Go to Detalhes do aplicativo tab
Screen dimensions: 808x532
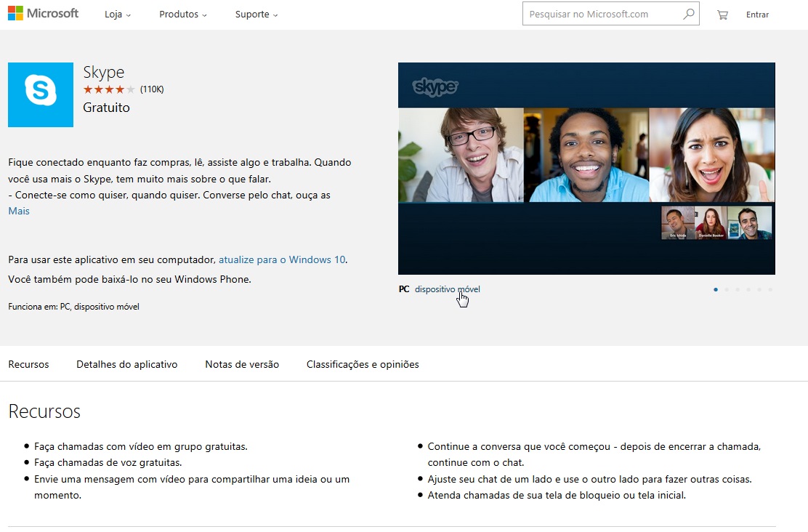point(126,364)
